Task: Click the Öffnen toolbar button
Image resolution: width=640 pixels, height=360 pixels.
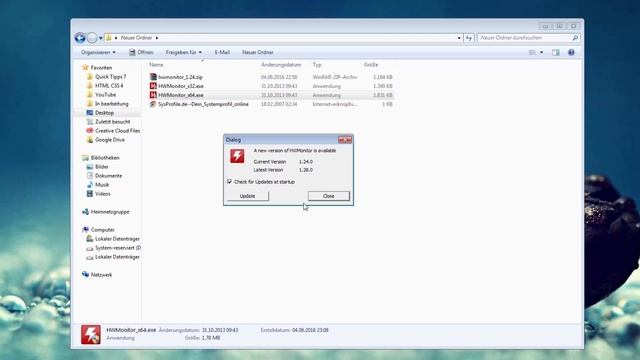Action: (x=141, y=52)
